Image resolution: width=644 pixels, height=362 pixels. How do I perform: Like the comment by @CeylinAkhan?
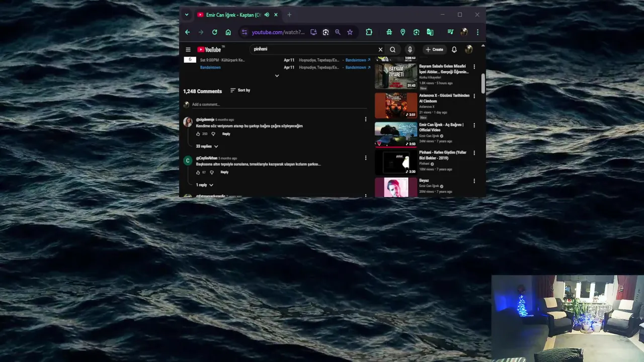point(198,172)
